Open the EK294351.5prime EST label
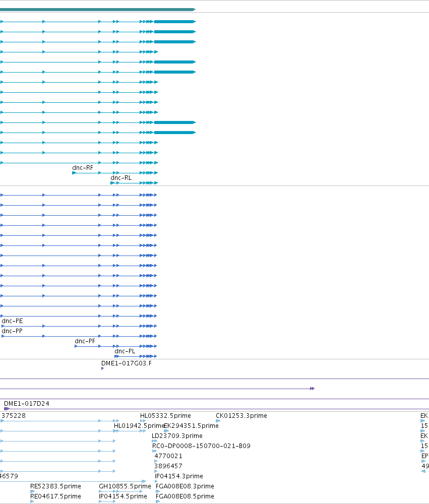Image resolution: width=429 pixels, height=504 pixels. (x=192, y=425)
